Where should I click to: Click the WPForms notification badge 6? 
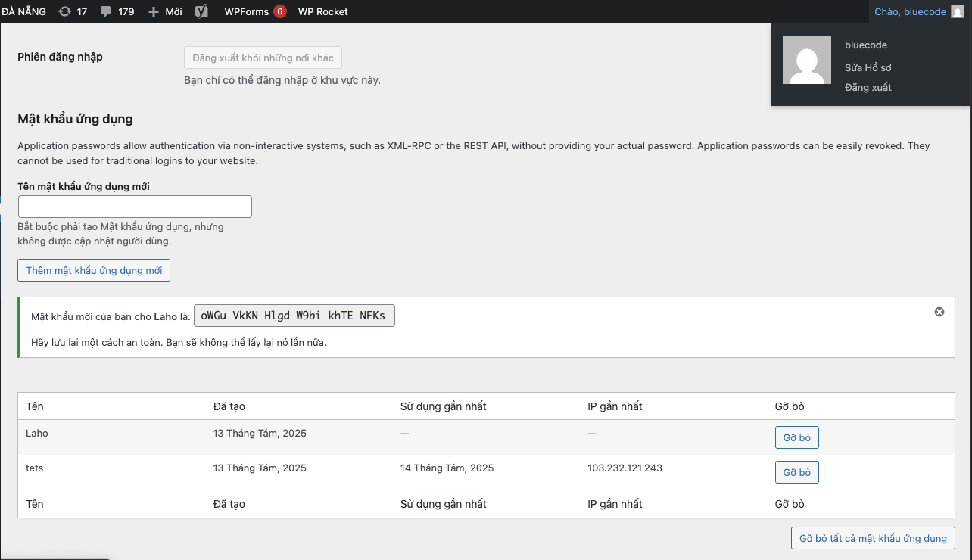coord(280,11)
